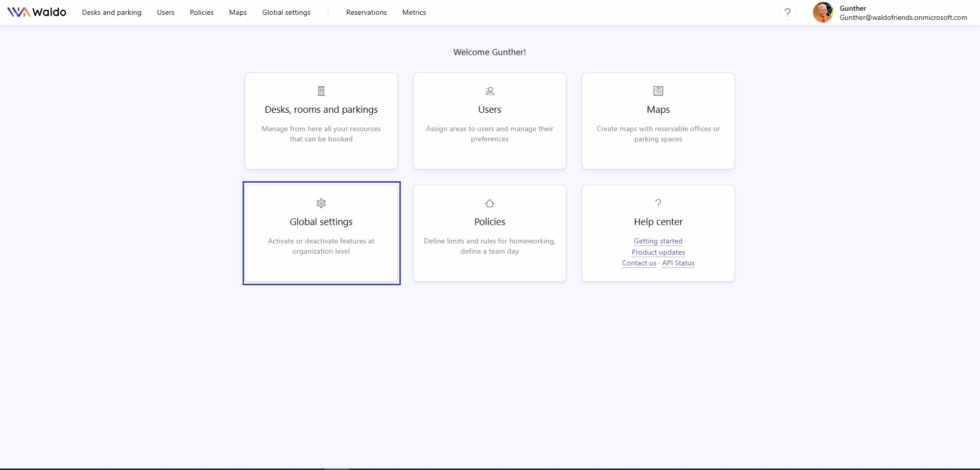View the Metrics page
The image size is (980, 470).
414,12
